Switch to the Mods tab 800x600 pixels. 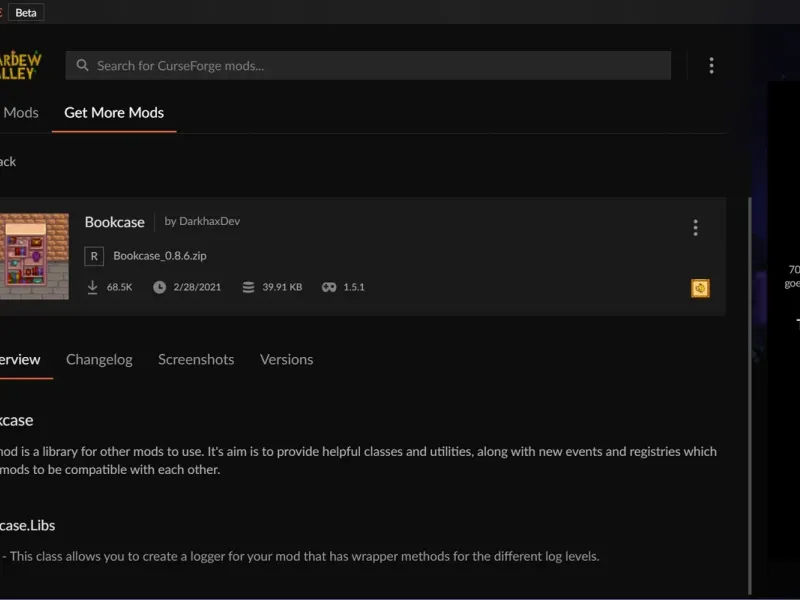[20, 113]
